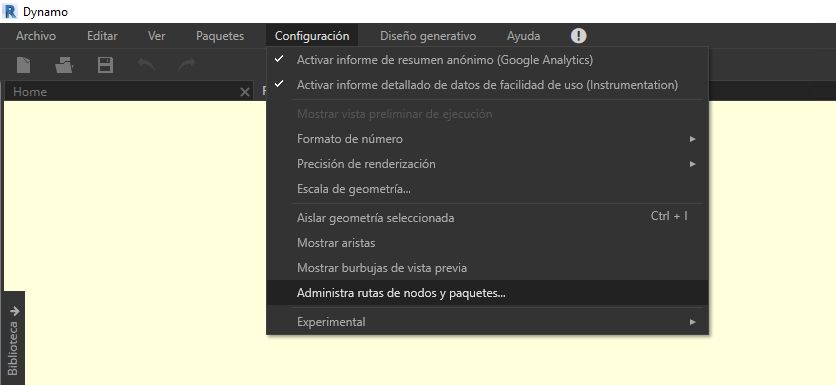This screenshot has width=836, height=385.
Task: Open Escala de geometría settings
Action: (487, 189)
